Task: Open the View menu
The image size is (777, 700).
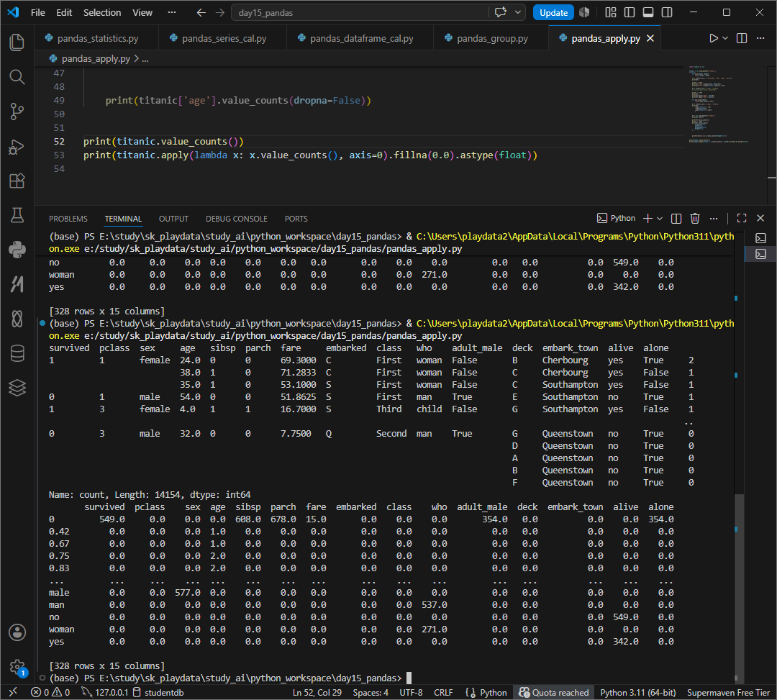Action: tap(142, 12)
